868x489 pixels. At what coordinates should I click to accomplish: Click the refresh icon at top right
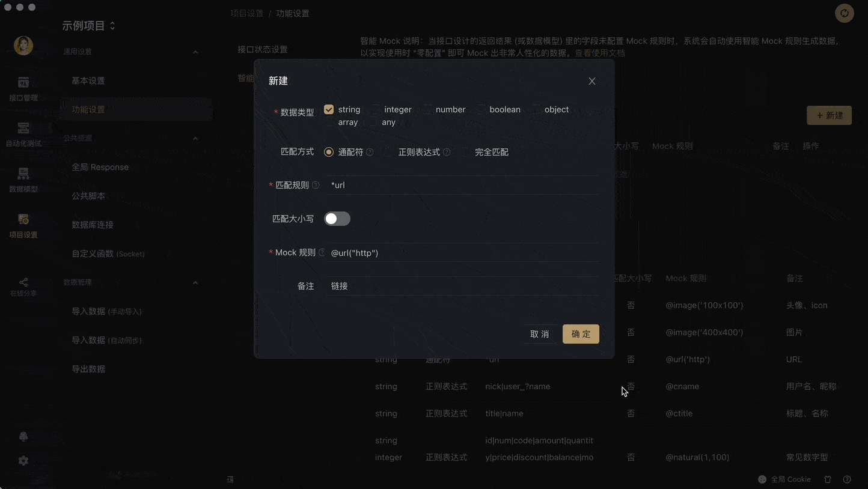[x=844, y=13]
